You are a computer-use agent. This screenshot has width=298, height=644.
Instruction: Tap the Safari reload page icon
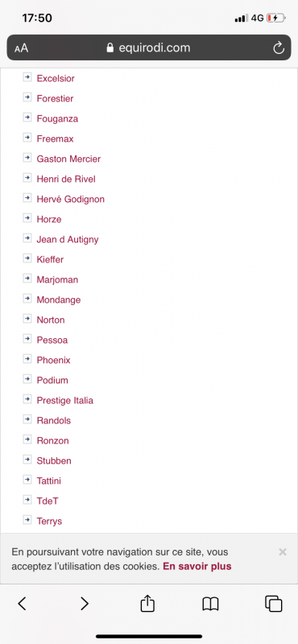coord(279,48)
